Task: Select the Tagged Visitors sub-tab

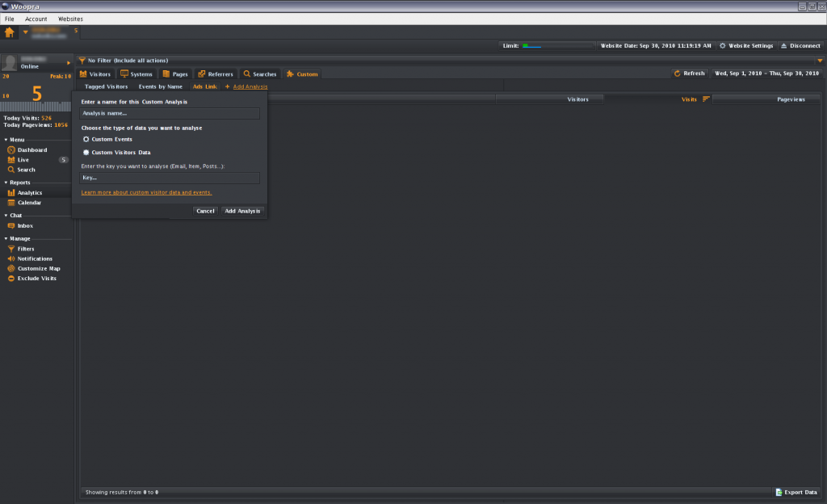Action: pyautogui.click(x=106, y=86)
